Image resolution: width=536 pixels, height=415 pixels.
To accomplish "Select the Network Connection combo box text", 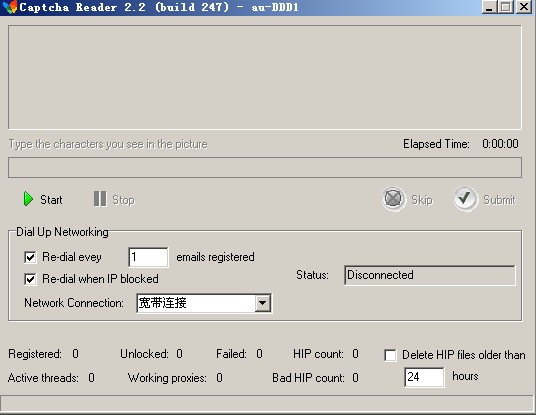I will [196, 303].
